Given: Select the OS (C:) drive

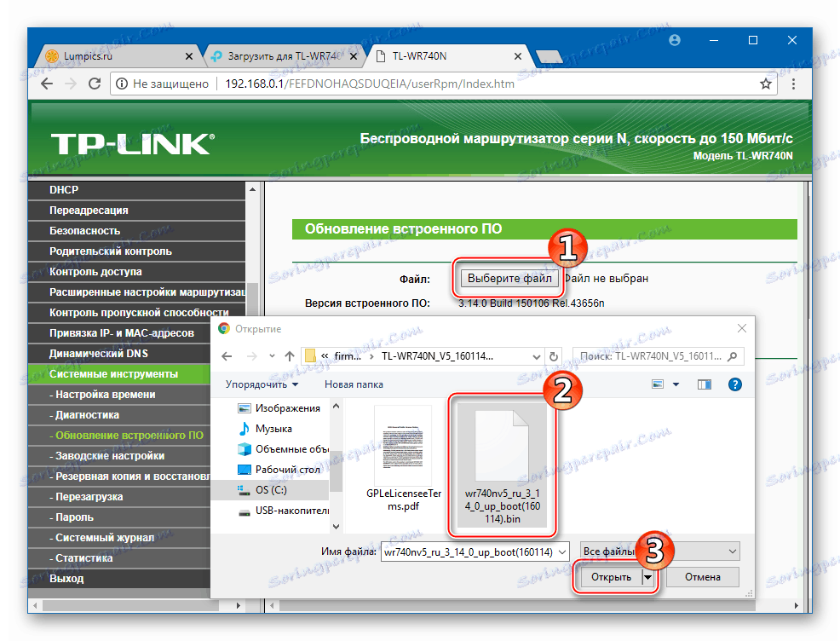Looking at the screenshot, I should tap(269, 490).
